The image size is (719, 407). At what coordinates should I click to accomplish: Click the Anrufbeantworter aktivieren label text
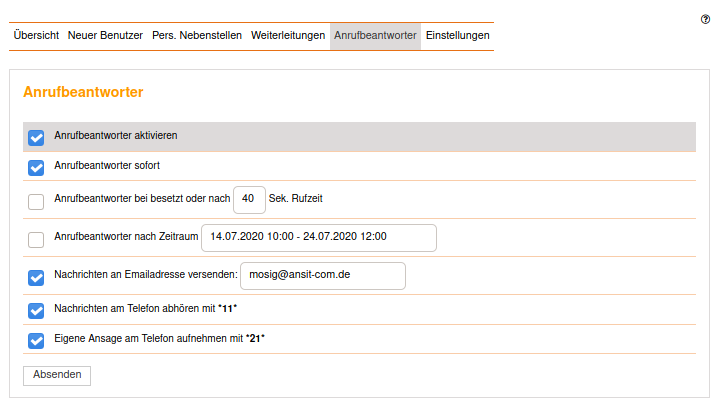[116, 136]
